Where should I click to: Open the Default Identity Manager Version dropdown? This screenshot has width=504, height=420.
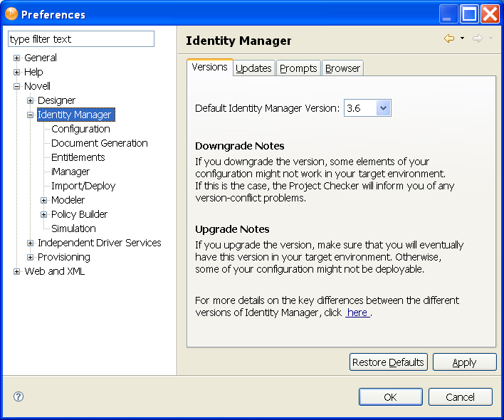[383, 108]
